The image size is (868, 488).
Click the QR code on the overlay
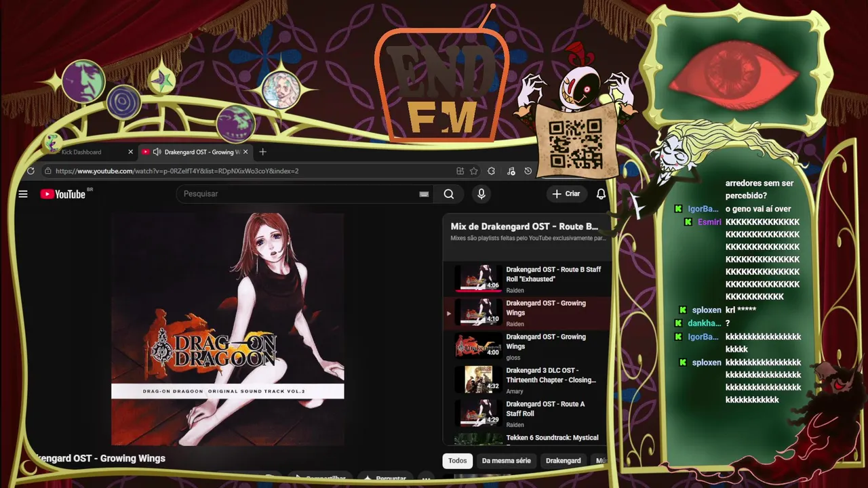click(x=576, y=144)
